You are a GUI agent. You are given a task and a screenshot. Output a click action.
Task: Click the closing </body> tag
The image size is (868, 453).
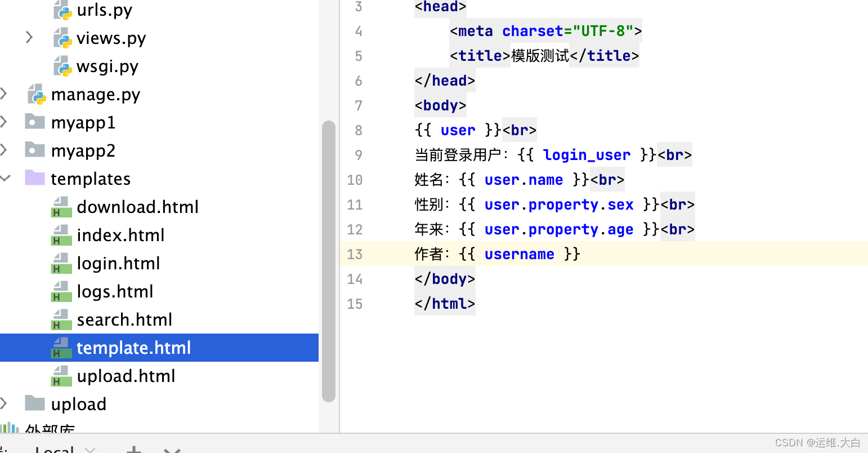[445, 279]
